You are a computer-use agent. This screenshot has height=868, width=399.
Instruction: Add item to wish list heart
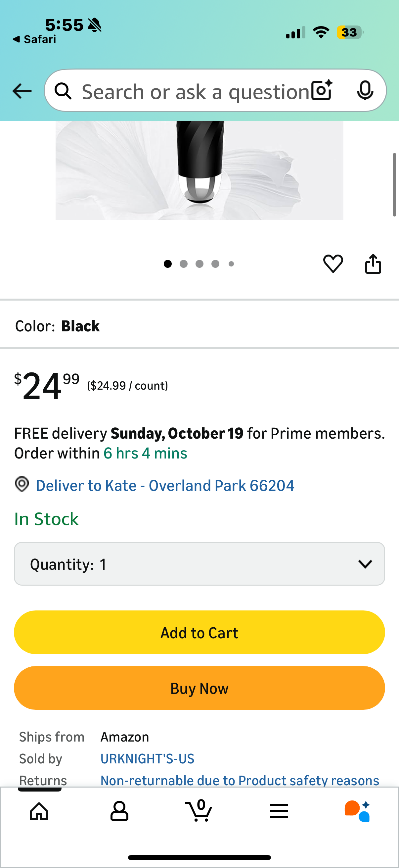(x=333, y=264)
